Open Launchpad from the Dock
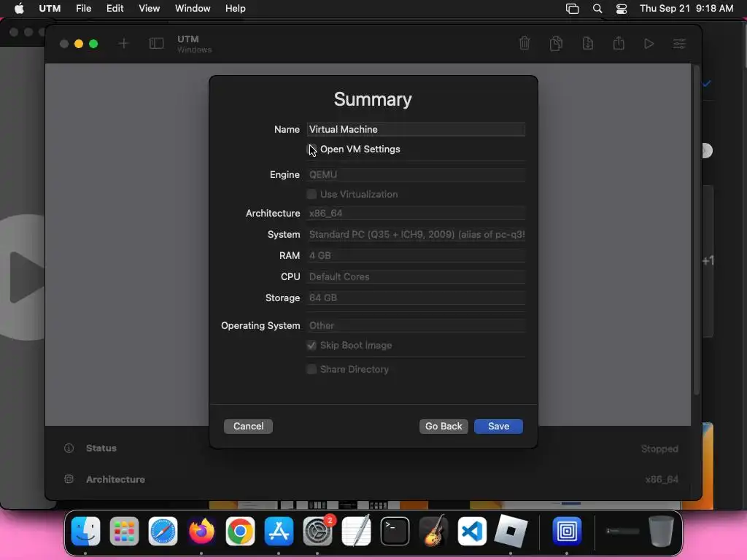 click(124, 531)
